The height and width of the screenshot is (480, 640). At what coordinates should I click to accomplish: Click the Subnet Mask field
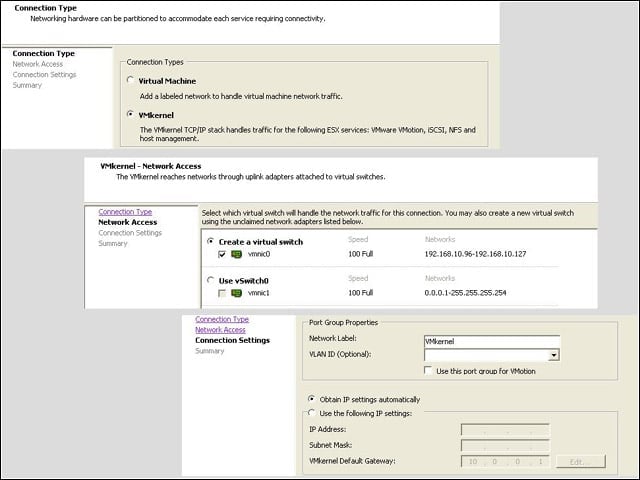point(505,445)
